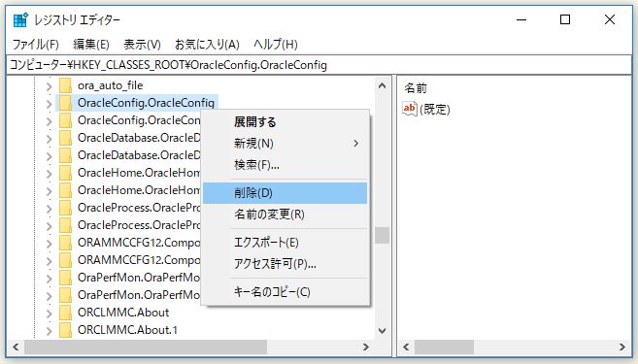Click the value pane scroll-left arrow
Image resolution: width=638 pixels, height=364 pixels.
coord(406,347)
